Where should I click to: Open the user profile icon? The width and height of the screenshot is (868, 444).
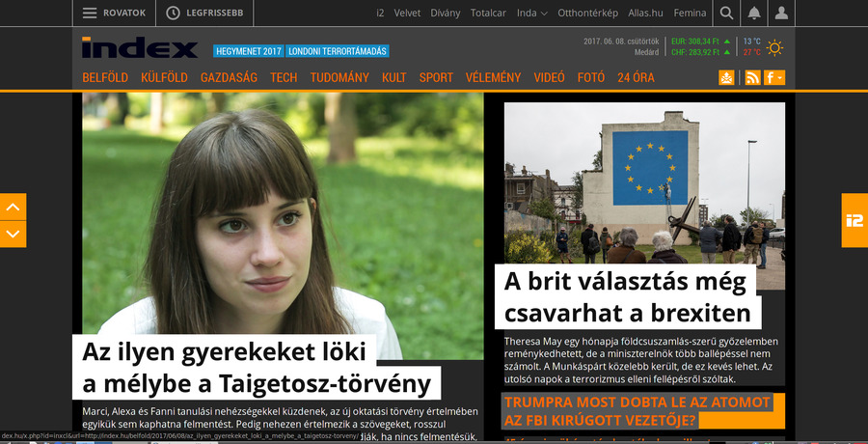pos(781,14)
